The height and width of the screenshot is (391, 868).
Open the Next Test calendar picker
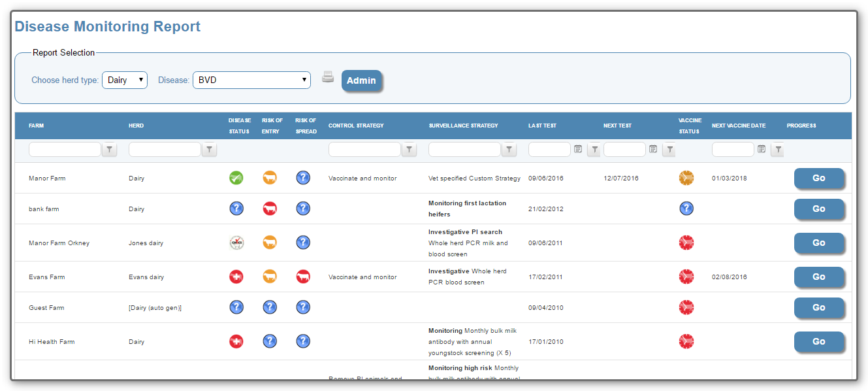(x=653, y=149)
